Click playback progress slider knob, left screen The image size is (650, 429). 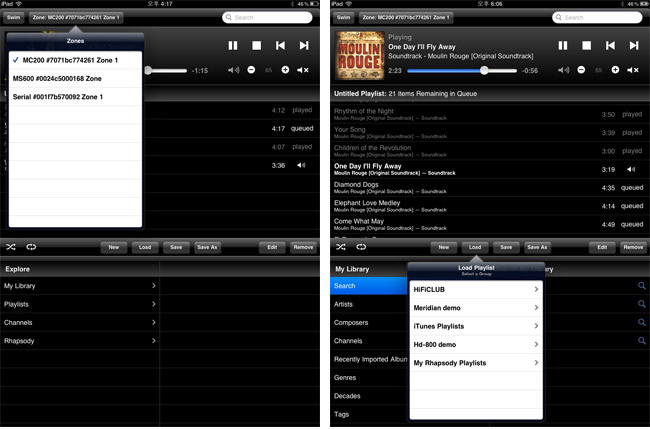click(x=148, y=70)
